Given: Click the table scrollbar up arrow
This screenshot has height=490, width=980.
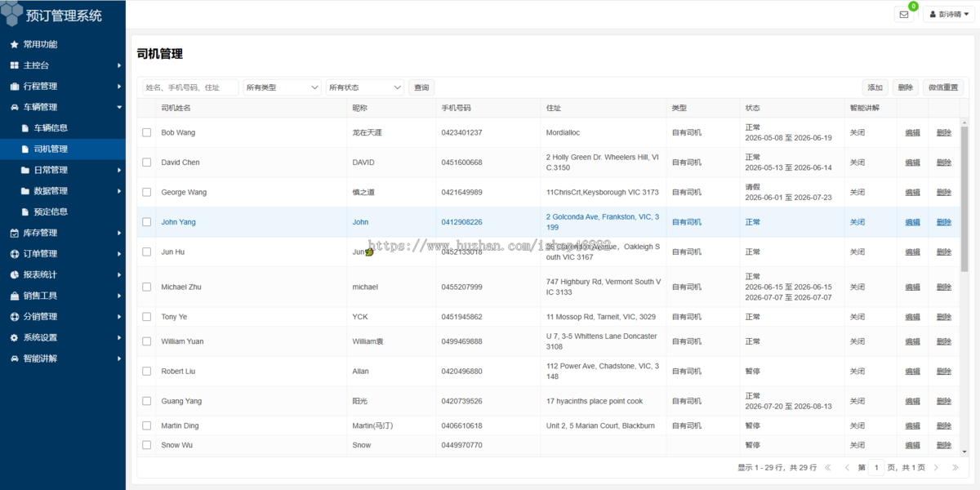Looking at the screenshot, I should tap(964, 122).
